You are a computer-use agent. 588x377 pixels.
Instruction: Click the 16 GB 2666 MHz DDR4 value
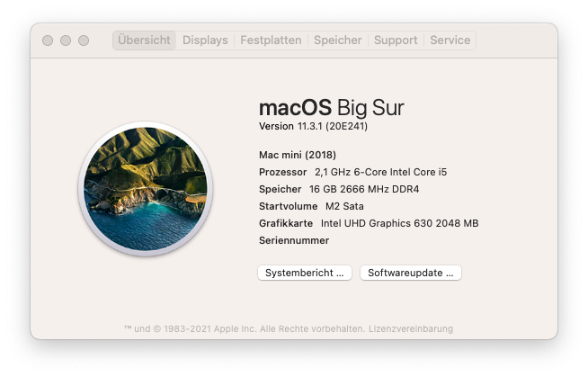364,189
